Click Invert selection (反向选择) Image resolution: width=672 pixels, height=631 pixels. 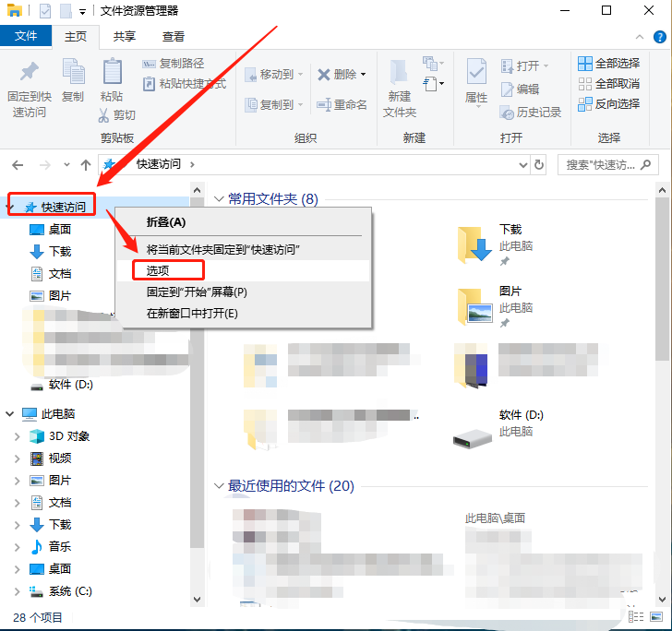pos(608,103)
